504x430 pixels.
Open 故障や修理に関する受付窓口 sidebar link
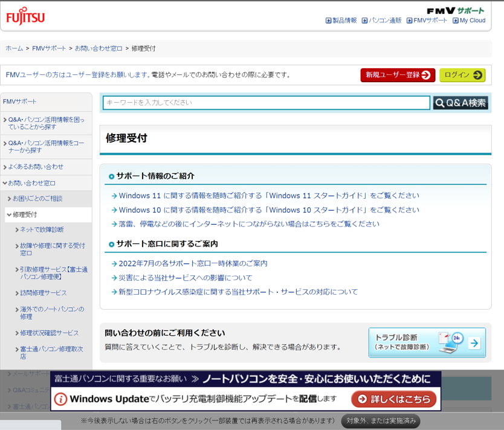(53, 249)
